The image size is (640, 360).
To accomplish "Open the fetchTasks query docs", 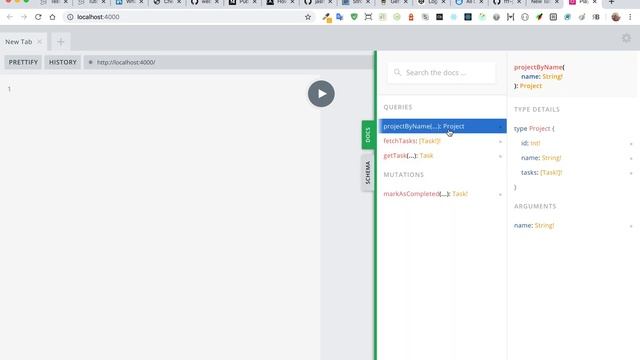I will 442,141.
